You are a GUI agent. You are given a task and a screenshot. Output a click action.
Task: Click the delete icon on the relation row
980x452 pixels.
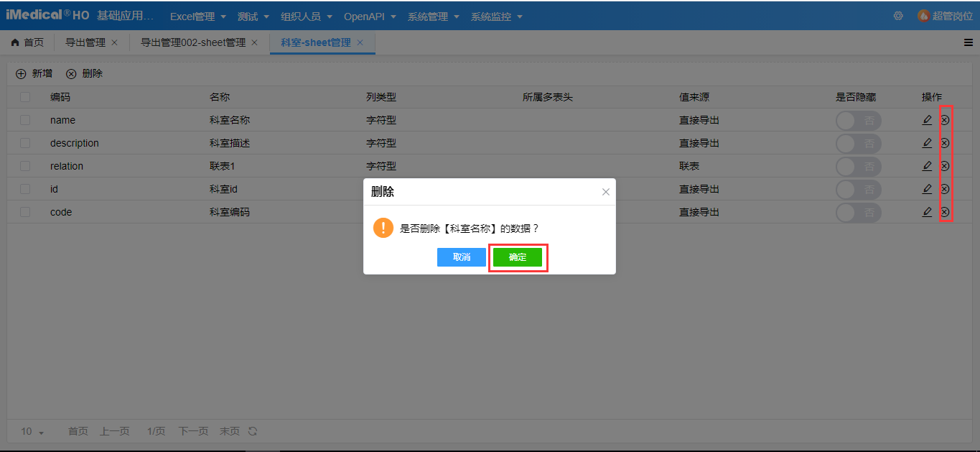pyautogui.click(x=945, y=166)
